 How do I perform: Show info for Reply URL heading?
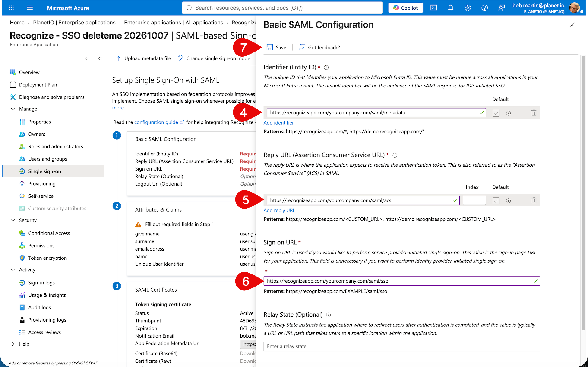pos(395,155)
